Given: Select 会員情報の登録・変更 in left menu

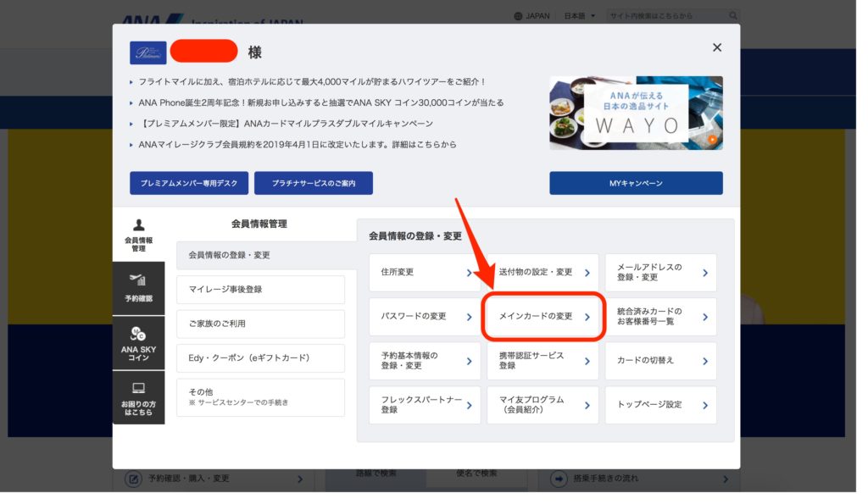Looking at the screenshot, I should [x=266, y=255].
